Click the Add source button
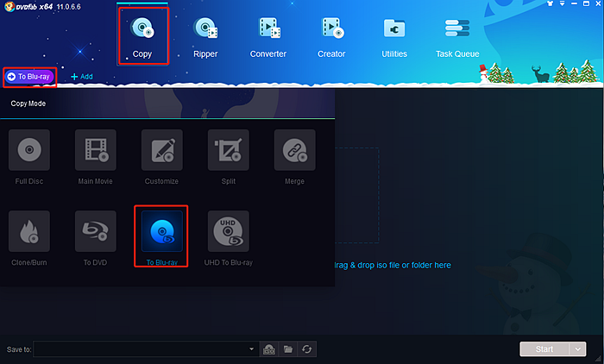Screen dimensions: 604x364 (x=82, y=77)
